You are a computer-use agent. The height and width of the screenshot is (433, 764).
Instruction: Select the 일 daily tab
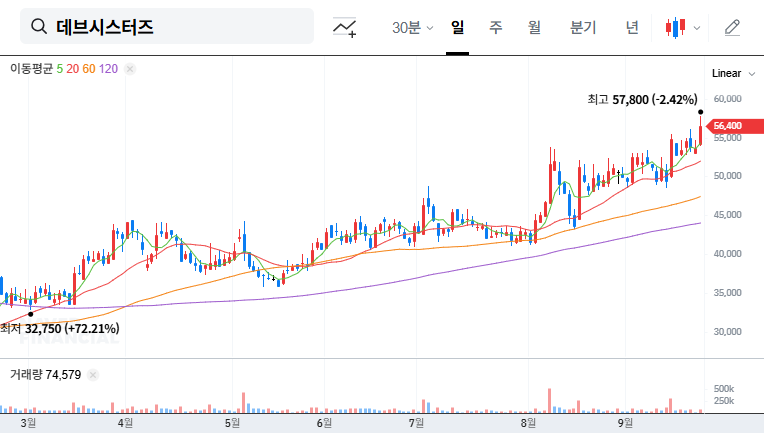click(457, 28)
